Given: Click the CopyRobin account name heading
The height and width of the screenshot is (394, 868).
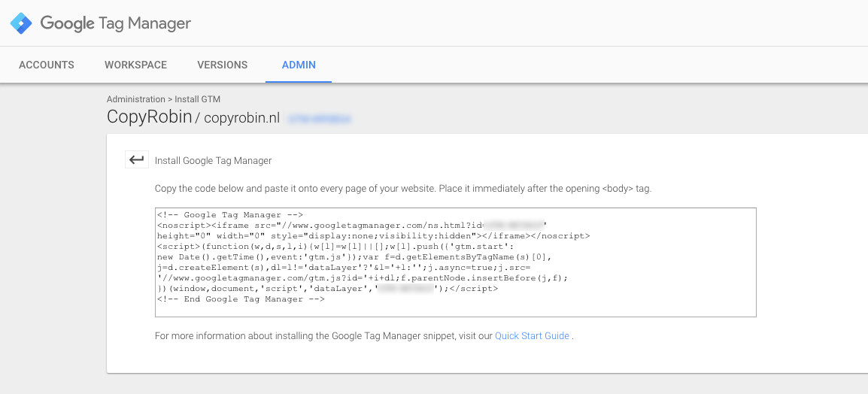Looking at the screenshot, I should (x=150, y=117).
